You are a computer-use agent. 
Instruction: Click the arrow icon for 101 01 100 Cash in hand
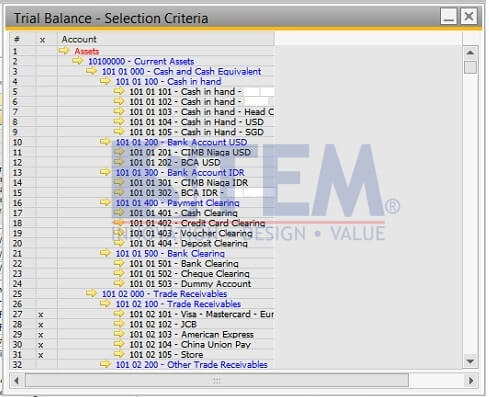coord(105,81)
